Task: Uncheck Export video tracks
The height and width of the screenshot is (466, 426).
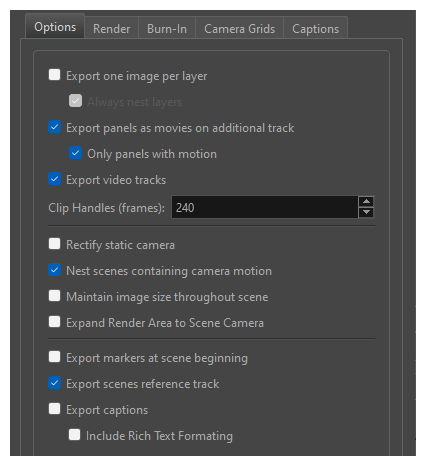Action: point(54,179)
